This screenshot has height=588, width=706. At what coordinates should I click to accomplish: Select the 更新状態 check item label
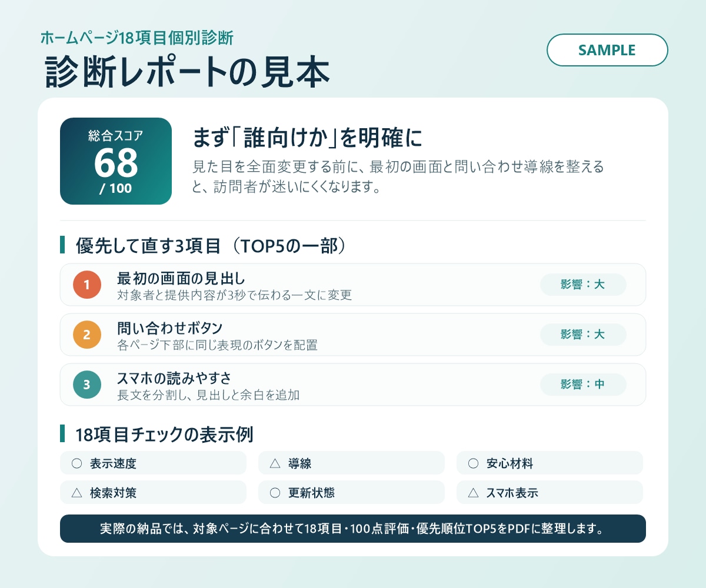pos(311,493)
